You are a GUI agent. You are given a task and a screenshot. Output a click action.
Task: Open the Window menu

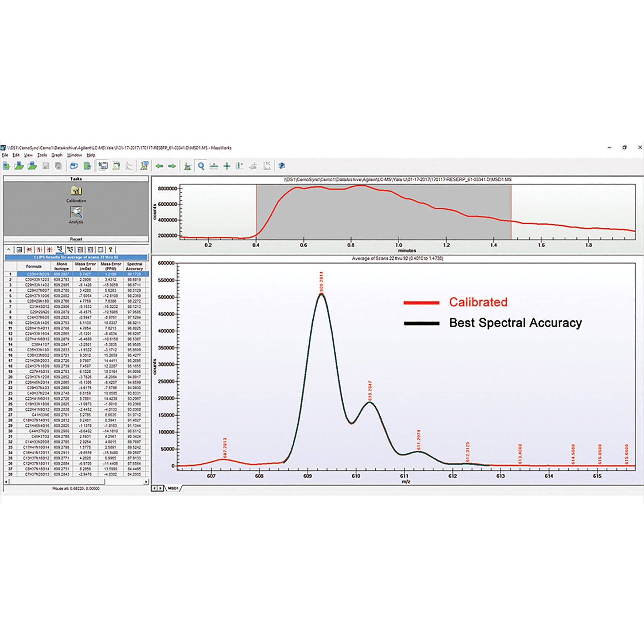click(74, 155)
